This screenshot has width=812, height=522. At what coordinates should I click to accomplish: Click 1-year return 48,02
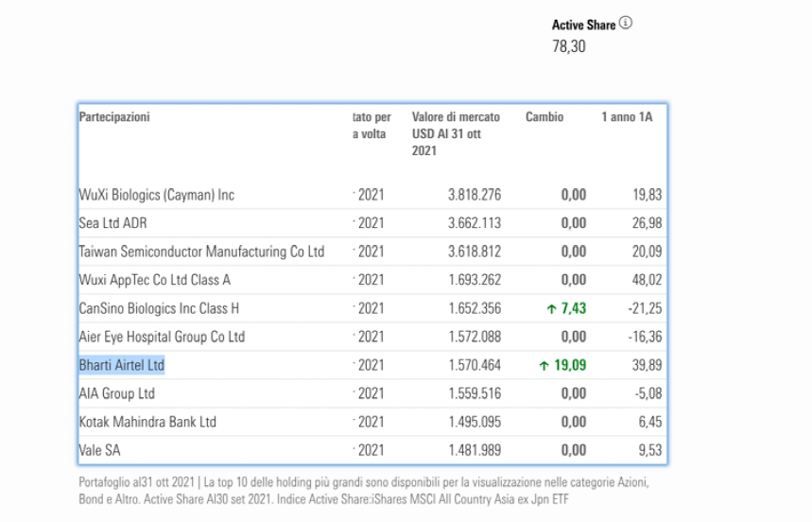pyautogui.click(x=647, y=280)
